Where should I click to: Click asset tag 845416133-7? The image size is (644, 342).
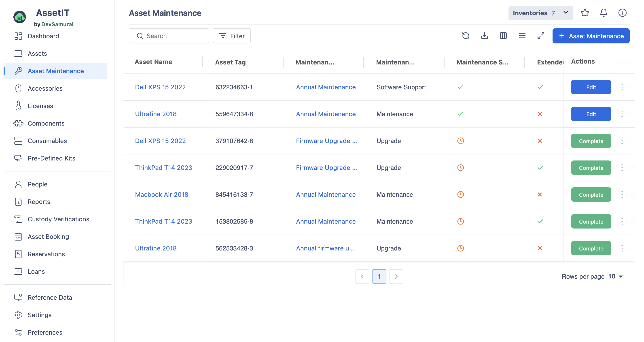click(x=234, y=195)
